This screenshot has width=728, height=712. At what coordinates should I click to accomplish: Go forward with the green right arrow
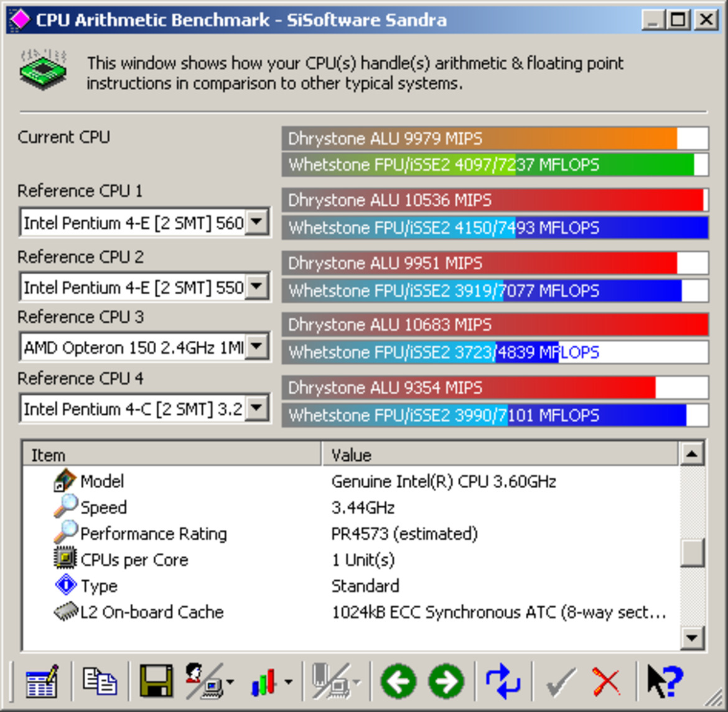click(x=447, y=682)
